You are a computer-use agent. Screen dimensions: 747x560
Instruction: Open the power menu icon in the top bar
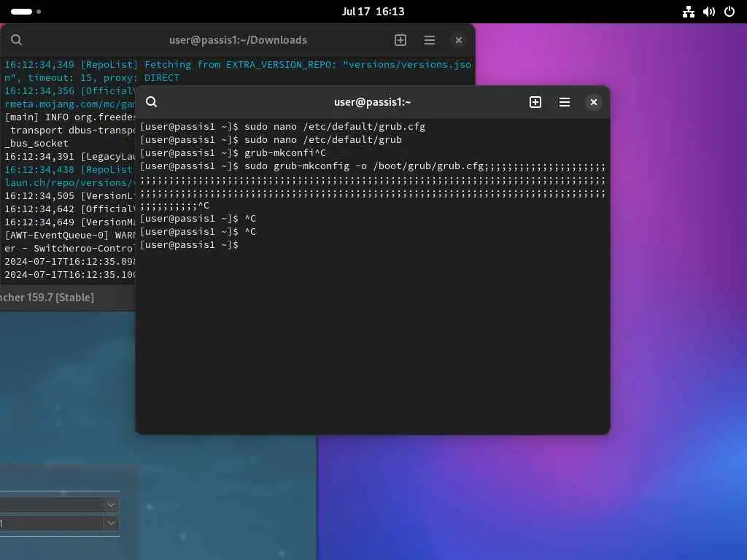point(729,12)
